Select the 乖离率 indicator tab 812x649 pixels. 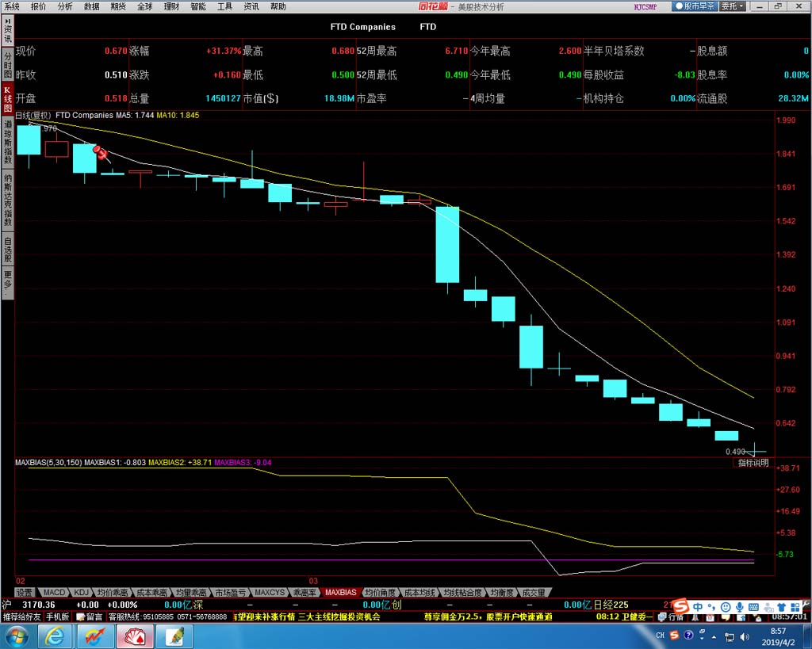click(304, 592)
